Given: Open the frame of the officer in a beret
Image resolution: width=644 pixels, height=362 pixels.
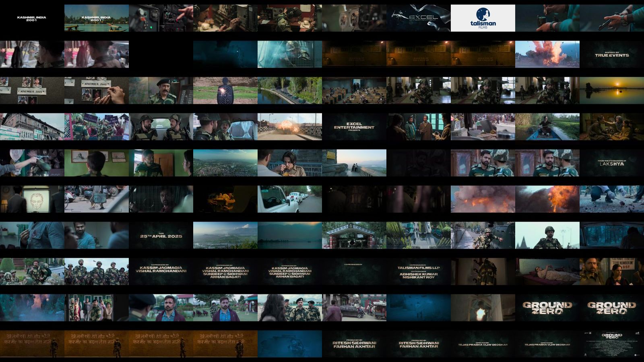Looking at the screenshot, I should click(x=161, y=90).
